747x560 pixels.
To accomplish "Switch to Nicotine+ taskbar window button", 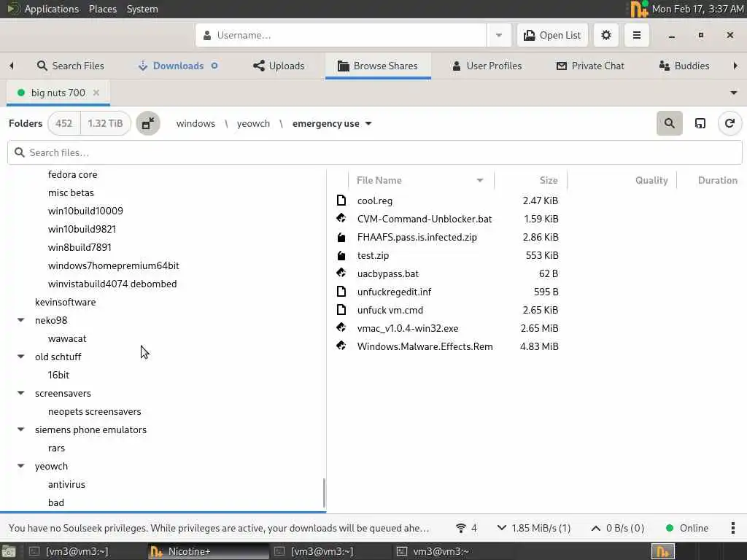I will pyautogui.click(x=208, y=551).
